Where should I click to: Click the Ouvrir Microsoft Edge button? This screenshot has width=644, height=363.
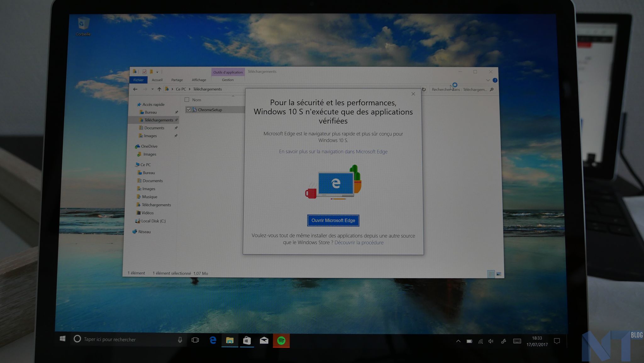point(333,220)
